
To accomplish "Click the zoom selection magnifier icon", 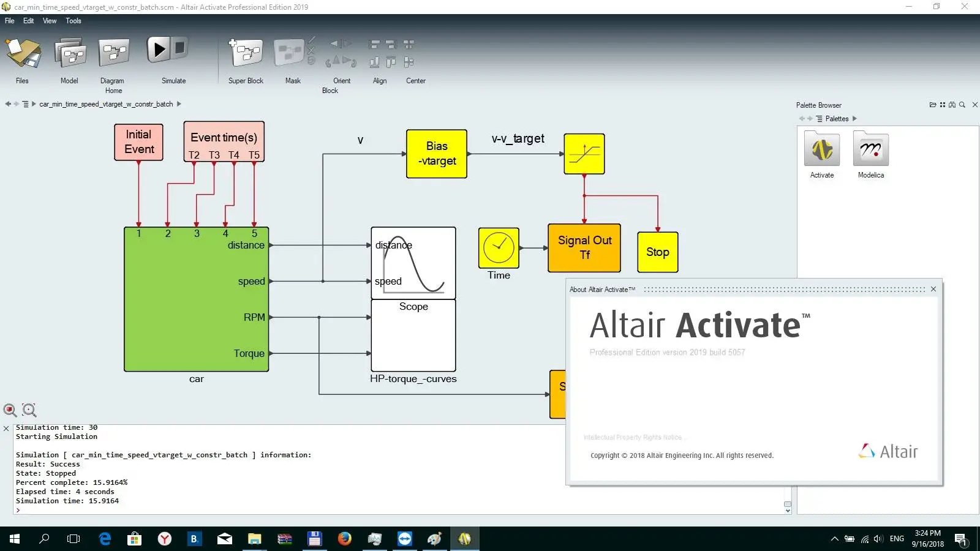I will (29, 410).
